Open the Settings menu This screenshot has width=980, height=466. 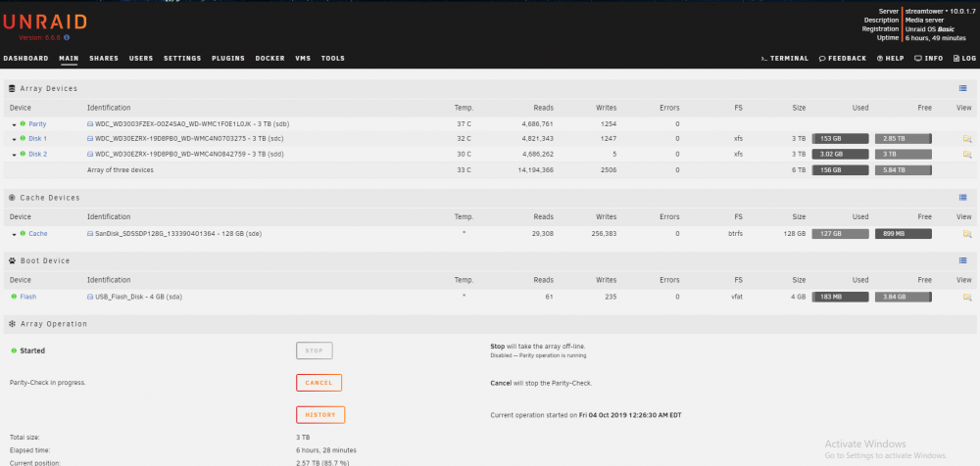click(x=182, y=58)
